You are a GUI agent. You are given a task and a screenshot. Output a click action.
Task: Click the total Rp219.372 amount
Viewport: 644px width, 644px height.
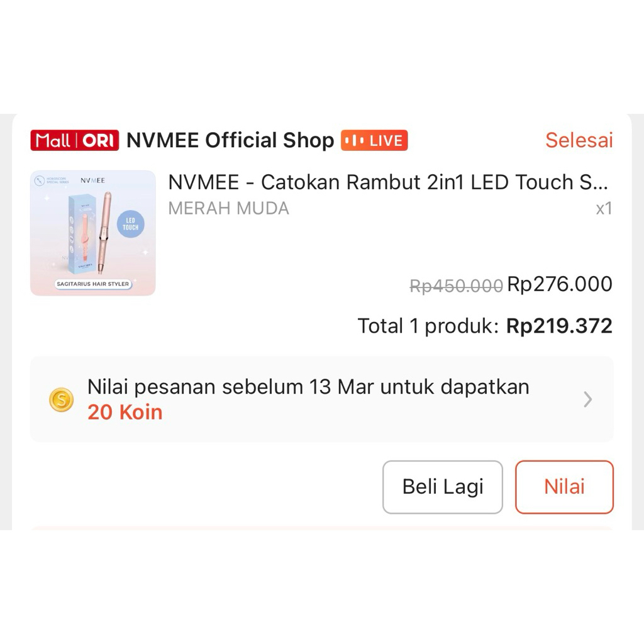click(559, 326)
